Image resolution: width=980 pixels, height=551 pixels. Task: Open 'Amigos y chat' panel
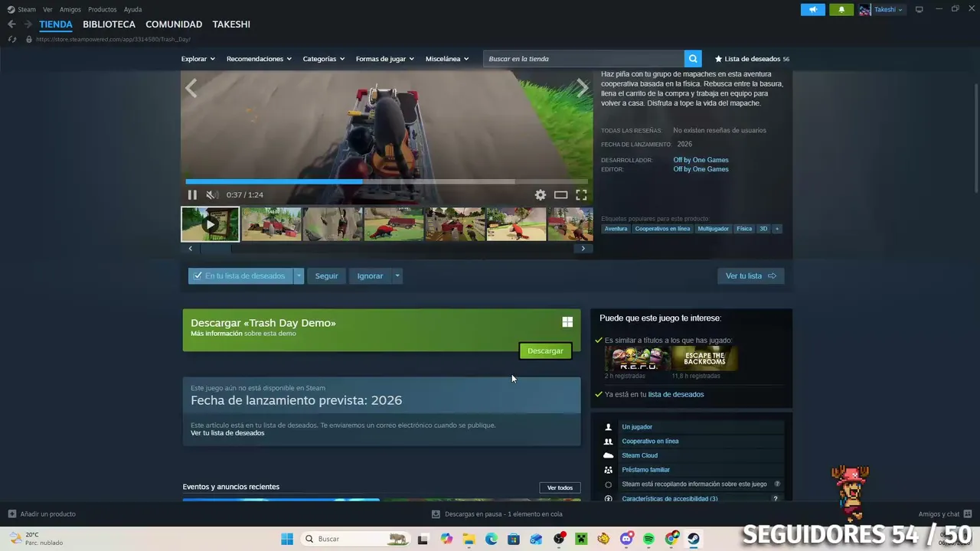point(945,514)
